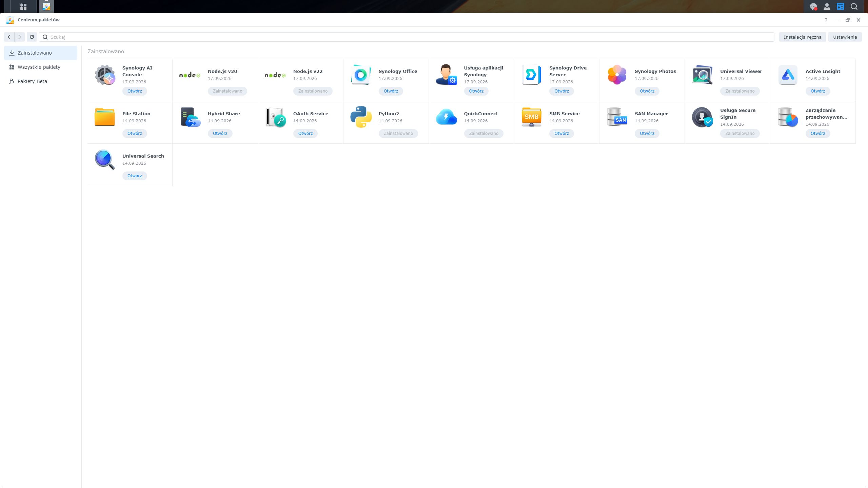Click Otwórz for Universal Search
The width and height of the screenshot is (868, 488).
pos(135,176)
